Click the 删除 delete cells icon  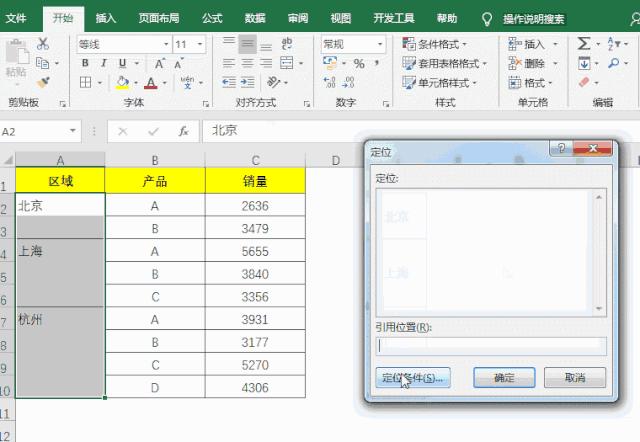click(515, 63)
